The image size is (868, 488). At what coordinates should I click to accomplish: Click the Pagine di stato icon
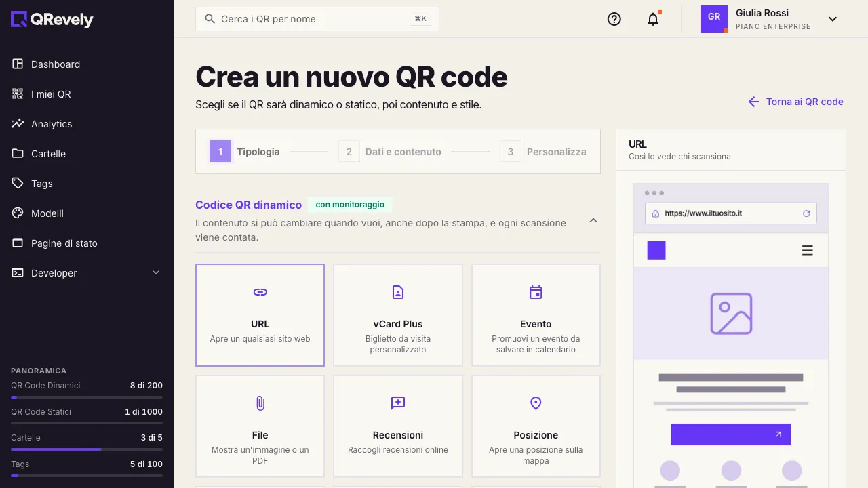click(x=18, y=243)
